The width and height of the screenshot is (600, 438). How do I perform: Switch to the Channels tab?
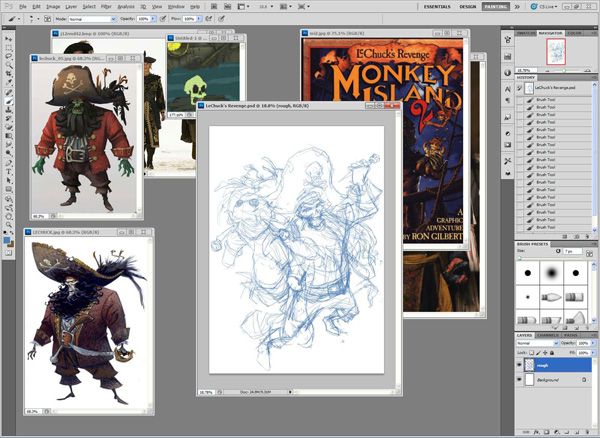548,335
